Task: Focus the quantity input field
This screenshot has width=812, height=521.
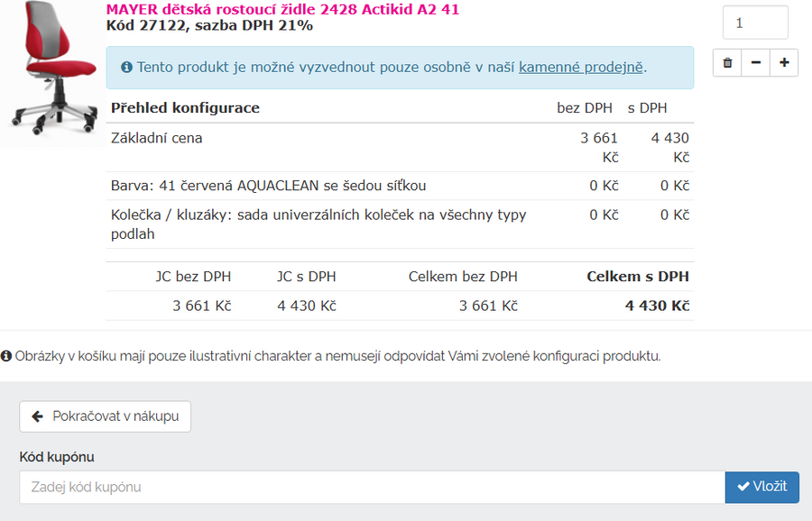Action: pos(755,23)
